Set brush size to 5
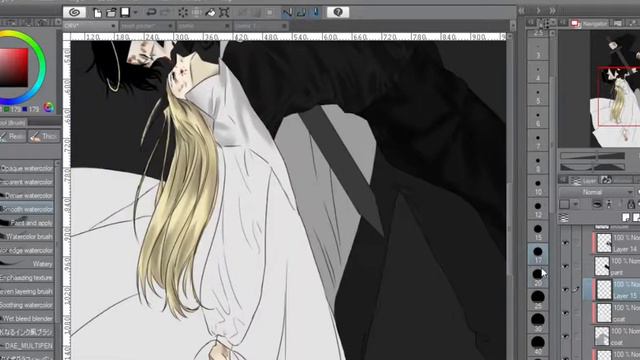 point(538,95)
